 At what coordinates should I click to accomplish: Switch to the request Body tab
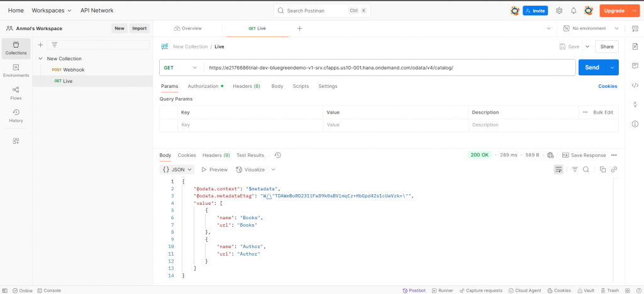[277, 86]
